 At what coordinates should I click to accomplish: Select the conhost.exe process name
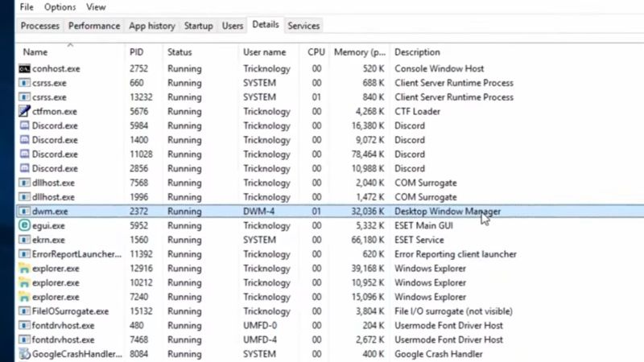(x=56, y=68)
